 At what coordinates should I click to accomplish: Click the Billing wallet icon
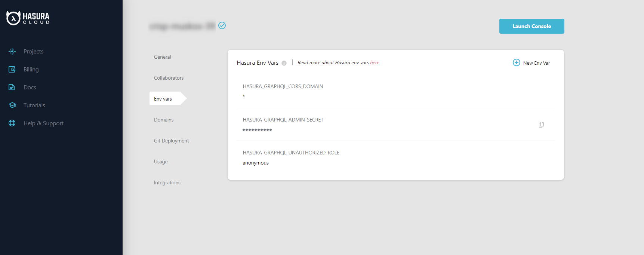coord(12,69)
